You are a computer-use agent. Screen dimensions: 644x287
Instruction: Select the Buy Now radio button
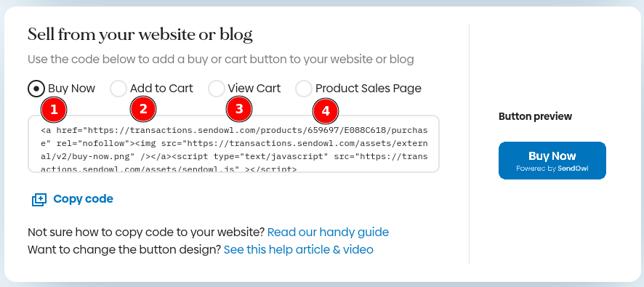36,89
